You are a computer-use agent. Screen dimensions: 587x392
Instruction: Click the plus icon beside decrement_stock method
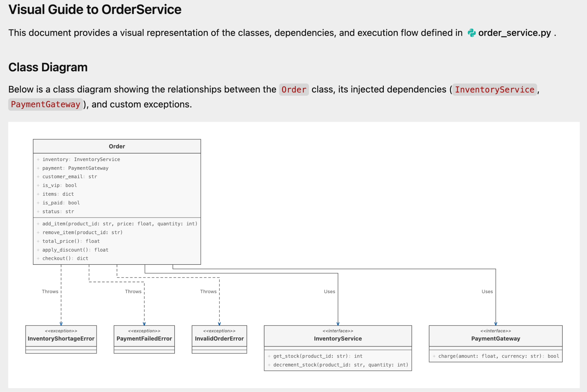click(x=269, y=365)
